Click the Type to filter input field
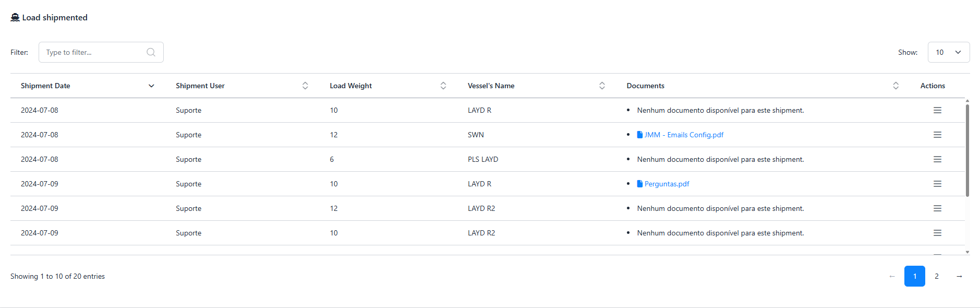980x308 pixels. 94,52
